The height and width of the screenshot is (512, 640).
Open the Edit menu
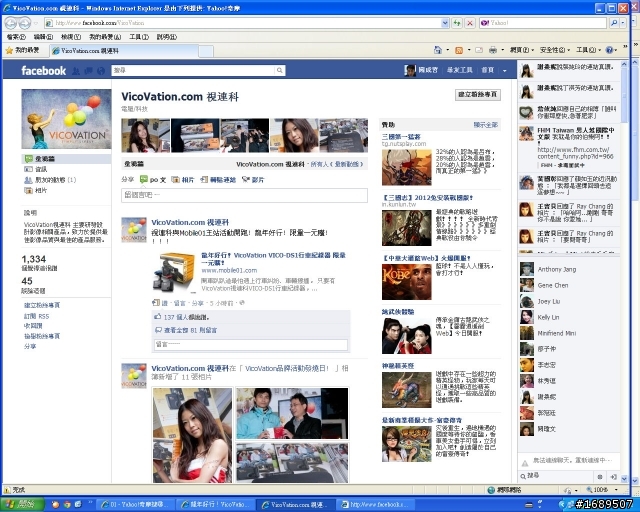click(43, 37)
